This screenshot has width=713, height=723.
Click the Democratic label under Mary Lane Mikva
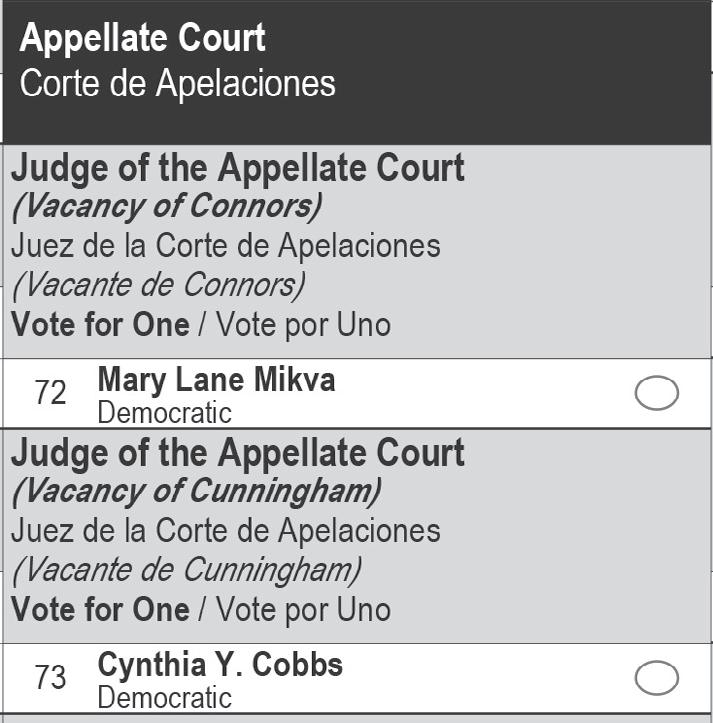click(164, 412)
